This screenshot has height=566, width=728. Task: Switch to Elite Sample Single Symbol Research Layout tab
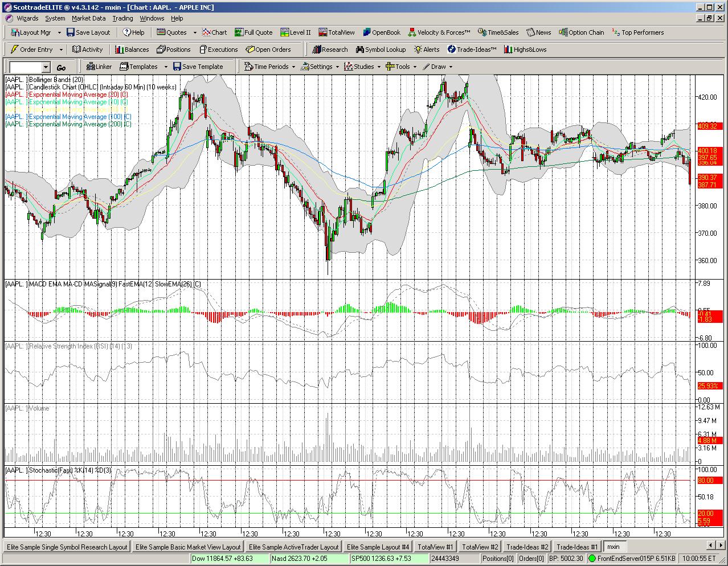[x=67, y=547]
